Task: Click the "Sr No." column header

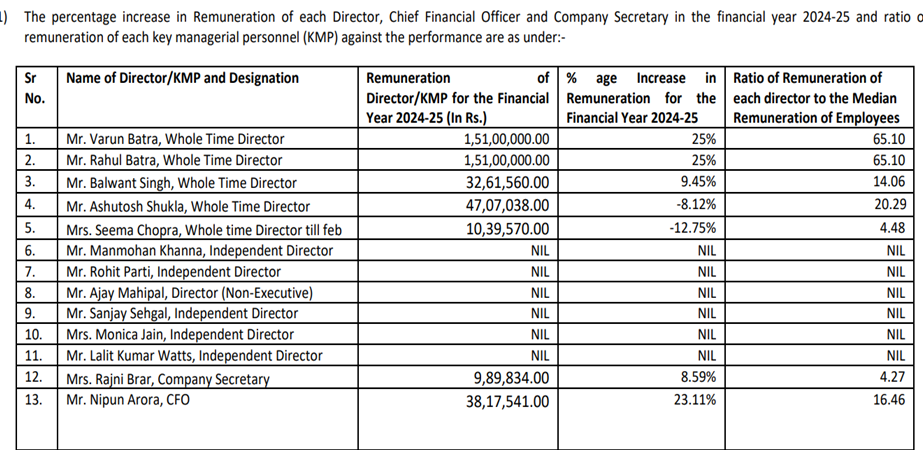Action: [35, 89]
